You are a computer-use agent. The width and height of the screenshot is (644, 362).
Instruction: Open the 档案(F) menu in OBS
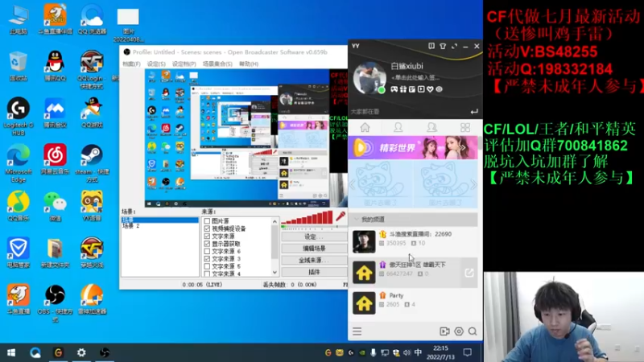[x=131, y=64]
